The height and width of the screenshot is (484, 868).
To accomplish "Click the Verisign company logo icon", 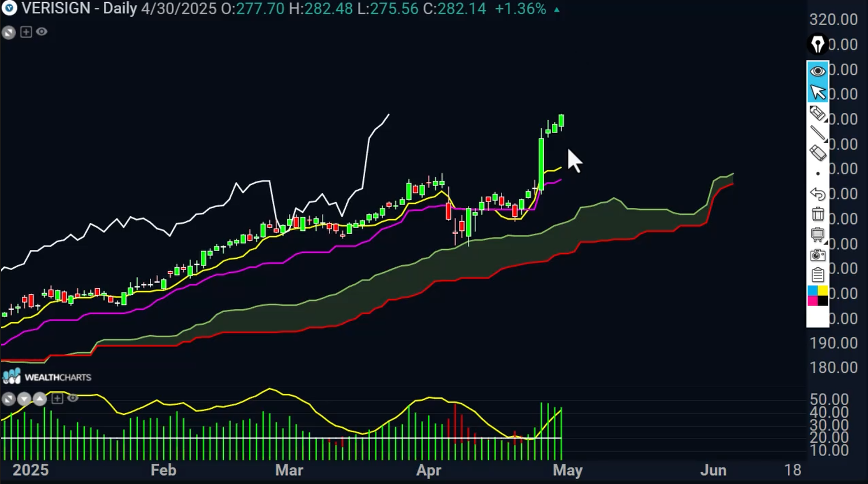I will coord(10,8).
